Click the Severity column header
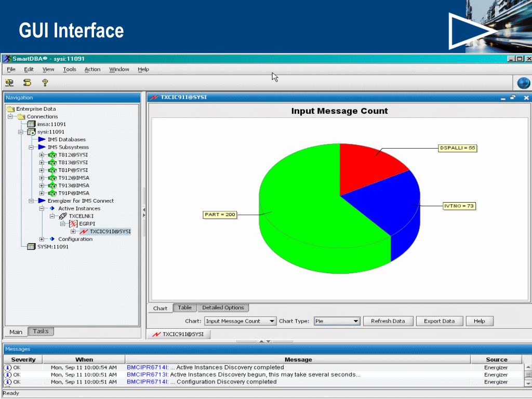Image resolution: width=532 pixels, height=399 pixels. (23, 360)
